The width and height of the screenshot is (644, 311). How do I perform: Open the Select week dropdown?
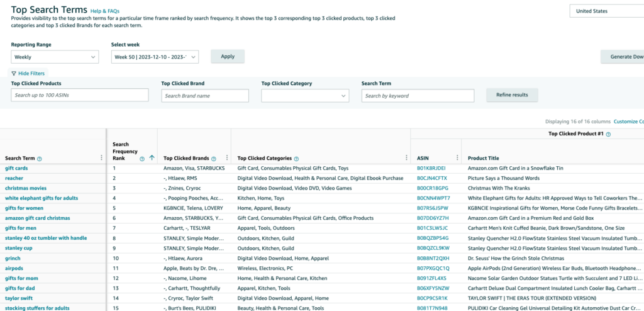[155, 57]
